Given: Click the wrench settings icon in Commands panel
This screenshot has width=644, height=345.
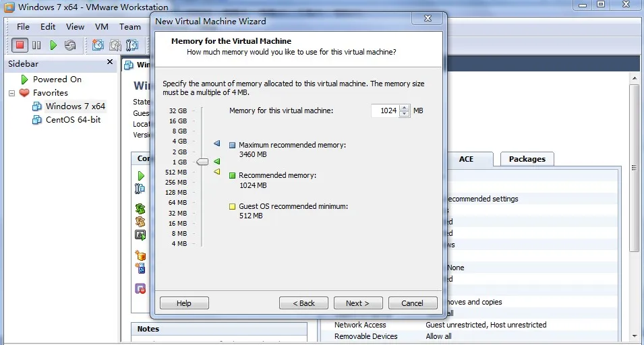Looking at the screenshot, I should tap(140, 188).
